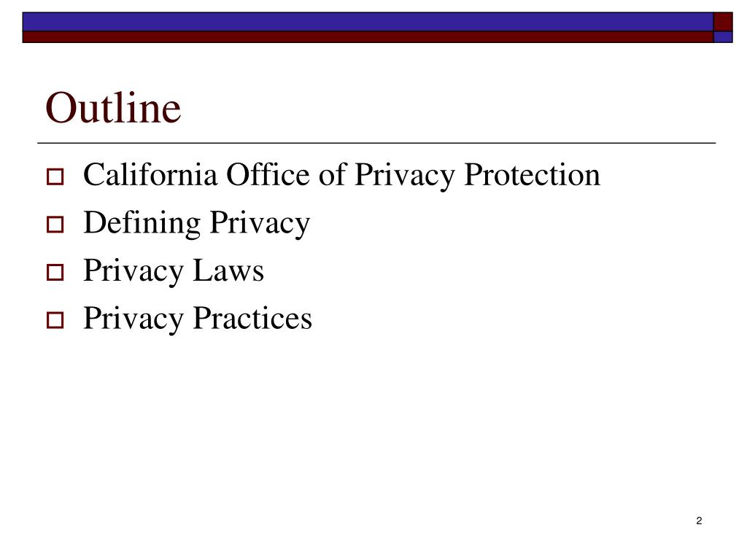Select the word "Practices" in the last bullet
The image size is (747, 560).
pyautogui.click(x=252, y=318)
